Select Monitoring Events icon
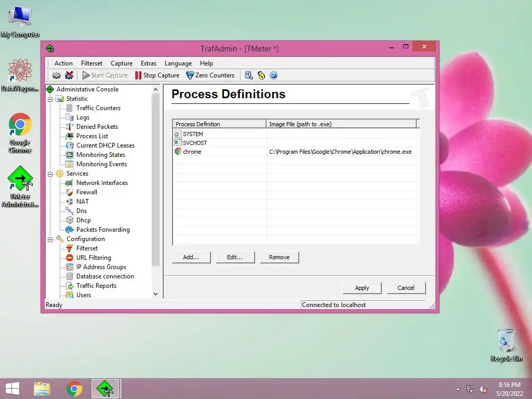 (70, 164)
